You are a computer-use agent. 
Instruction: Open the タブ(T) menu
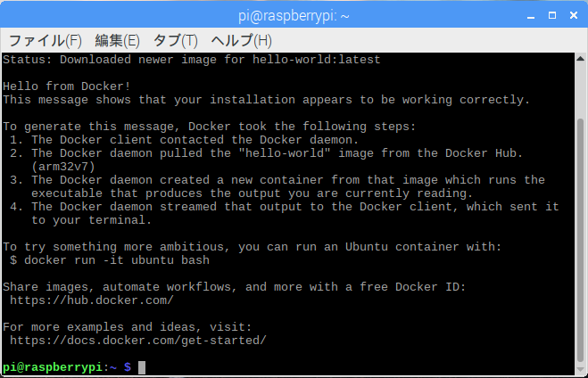click(175, 41)
